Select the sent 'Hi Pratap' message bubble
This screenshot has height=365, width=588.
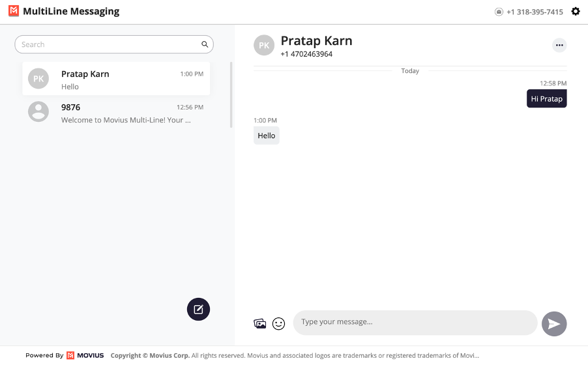(x=546, y=98)
